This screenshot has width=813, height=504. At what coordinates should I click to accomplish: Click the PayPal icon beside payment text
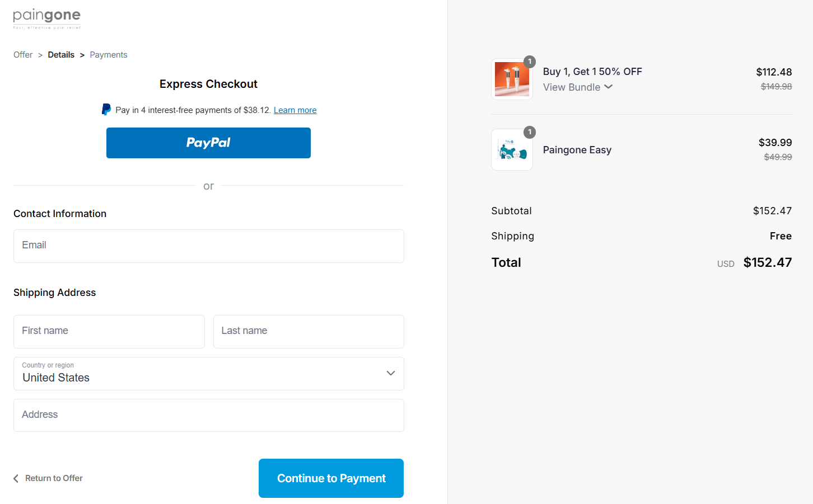point(106,109)
